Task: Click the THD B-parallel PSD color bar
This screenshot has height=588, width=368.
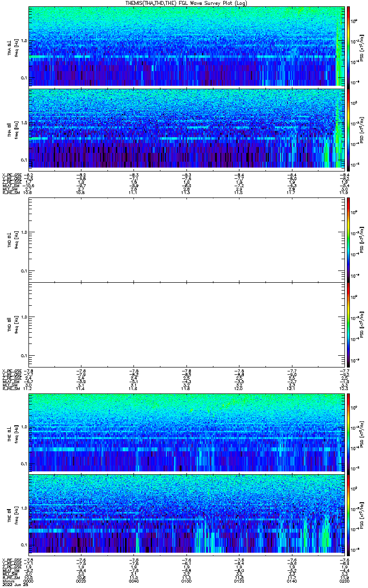Action: (x=349, y=324)
